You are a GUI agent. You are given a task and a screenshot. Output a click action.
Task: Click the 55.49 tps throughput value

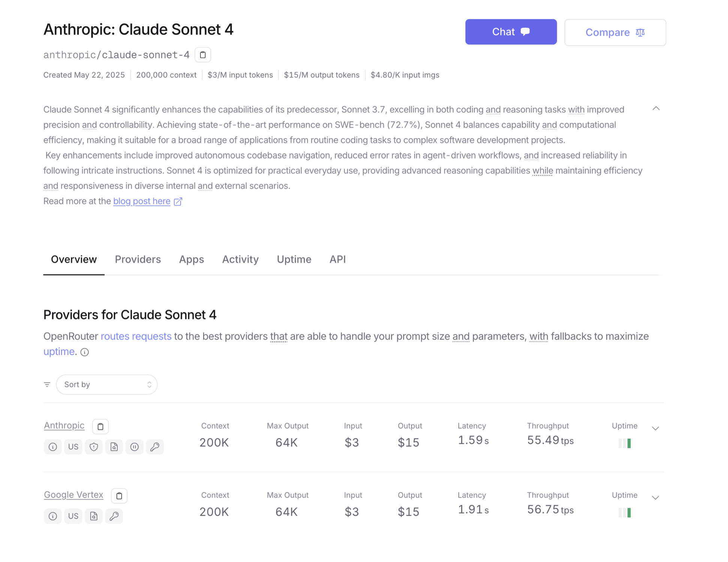coord(550,441)
